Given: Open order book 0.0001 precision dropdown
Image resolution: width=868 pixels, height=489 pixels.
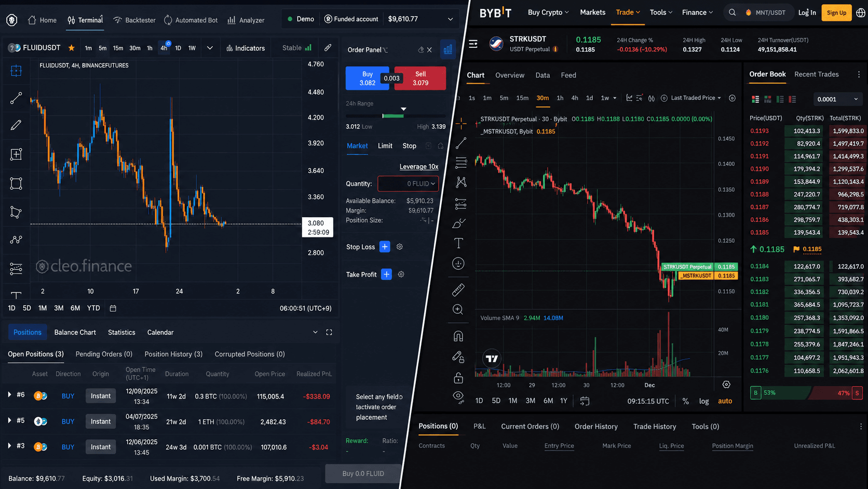Looking at the screenshot, I should click(837, 99).
